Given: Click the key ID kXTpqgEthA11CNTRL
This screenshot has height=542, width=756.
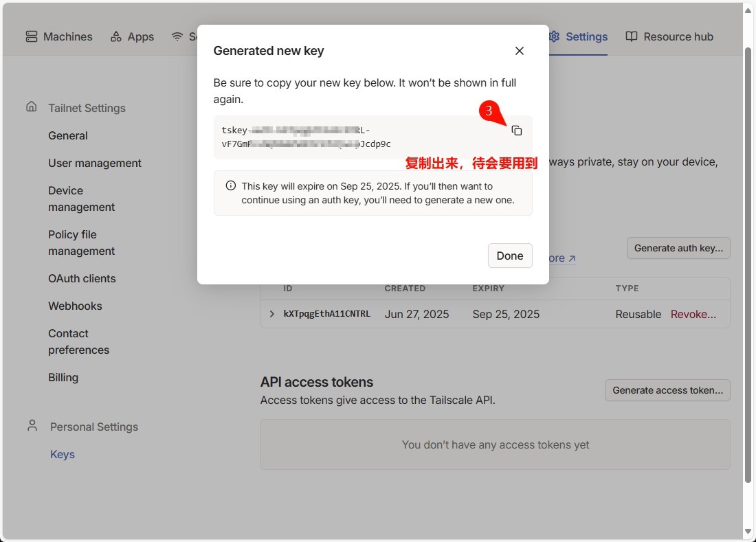Looking at the screenshot, I should 327,314.
